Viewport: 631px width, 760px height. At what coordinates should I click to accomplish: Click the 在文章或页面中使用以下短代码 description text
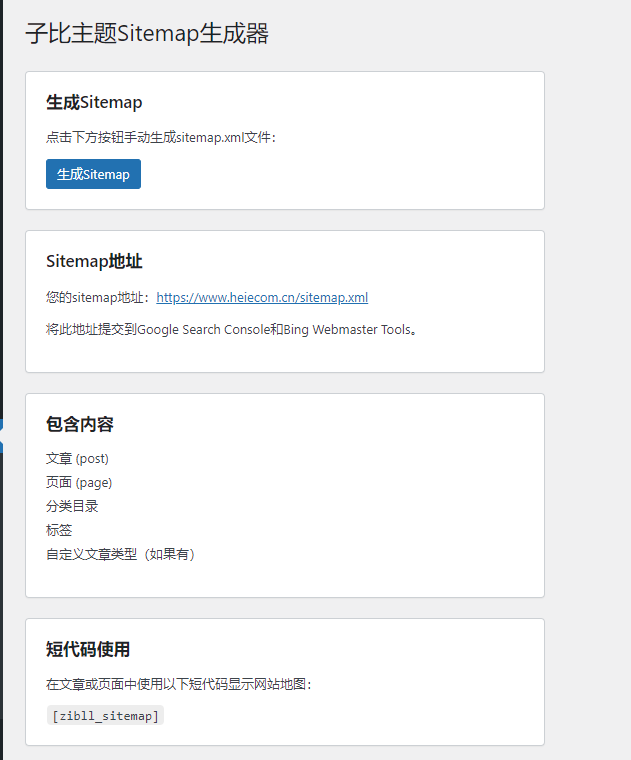(x=179, y=684)
